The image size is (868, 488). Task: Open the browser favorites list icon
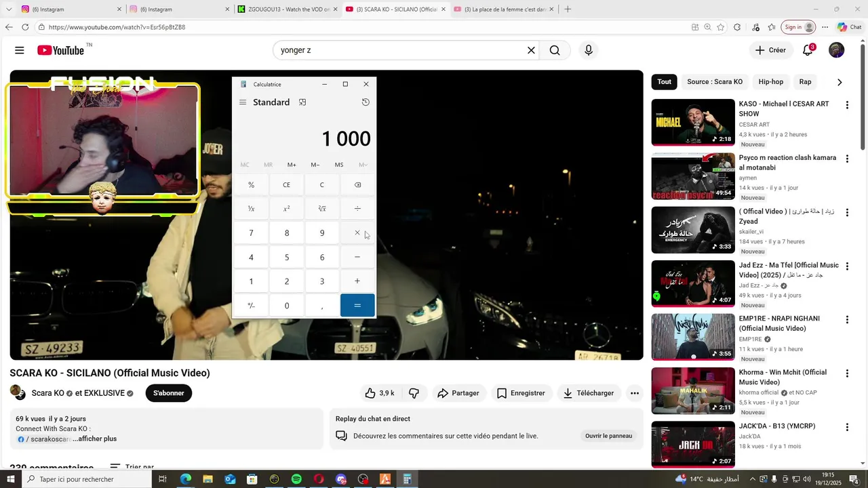tap(772, 27)
